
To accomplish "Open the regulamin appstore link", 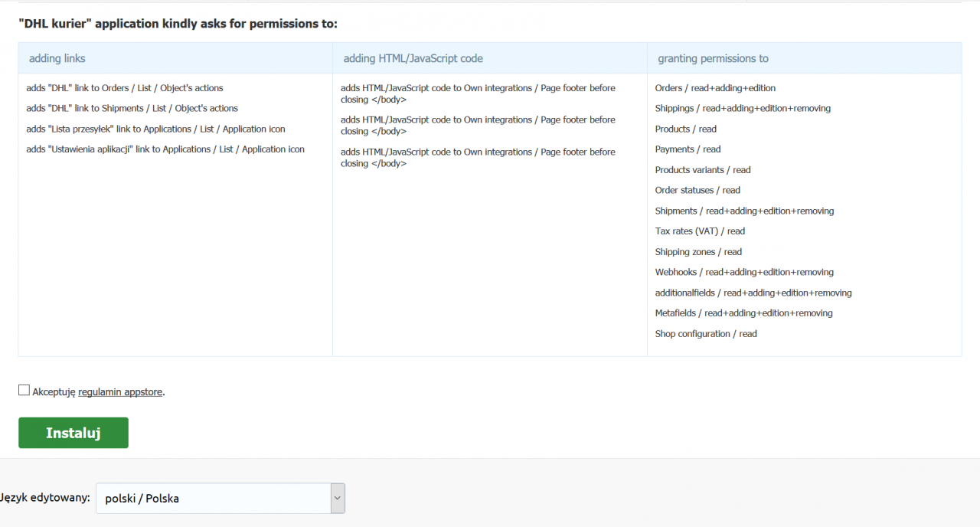I will click(120, 392).
